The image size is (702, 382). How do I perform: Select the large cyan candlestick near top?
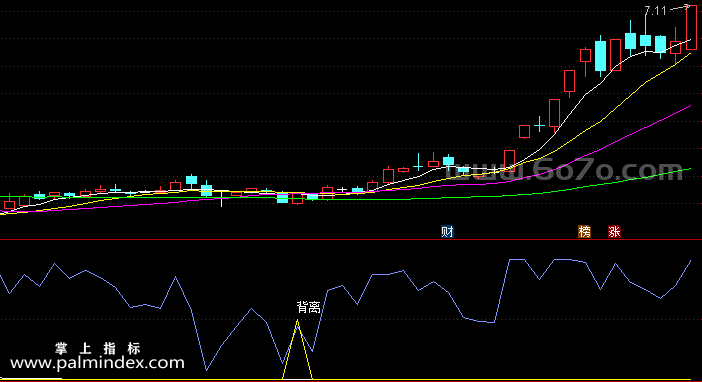tap(600, 56)
